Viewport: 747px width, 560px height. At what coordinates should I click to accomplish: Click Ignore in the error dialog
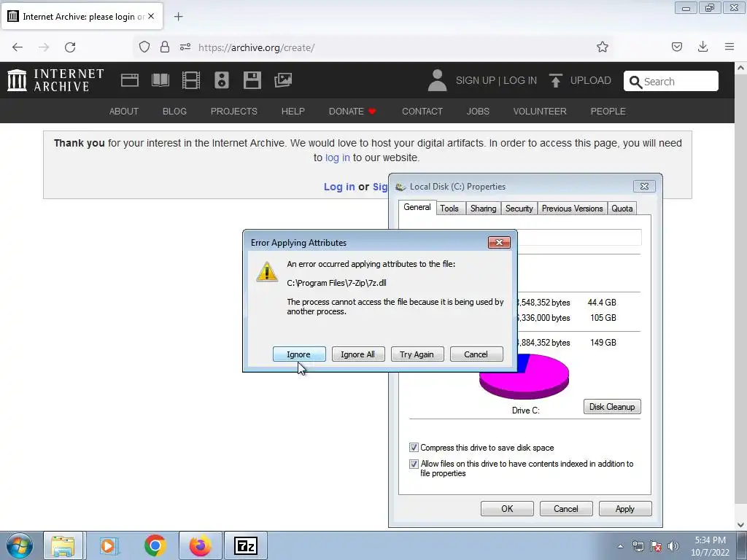click(x=299, y=354)
